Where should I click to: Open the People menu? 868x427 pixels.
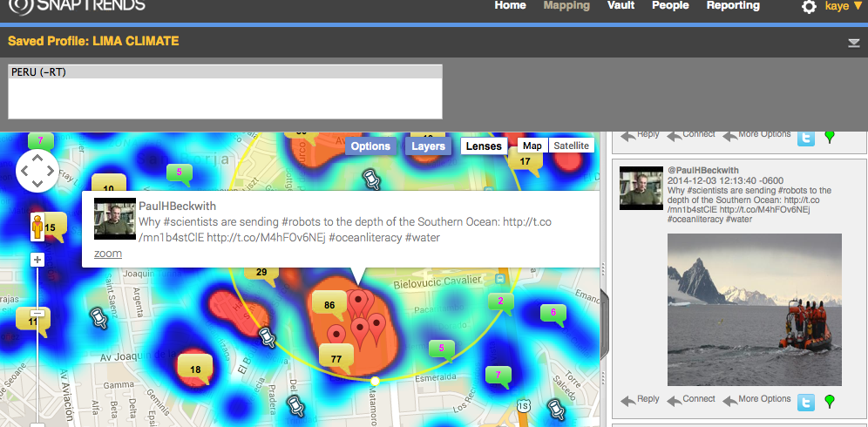(670, 5)
